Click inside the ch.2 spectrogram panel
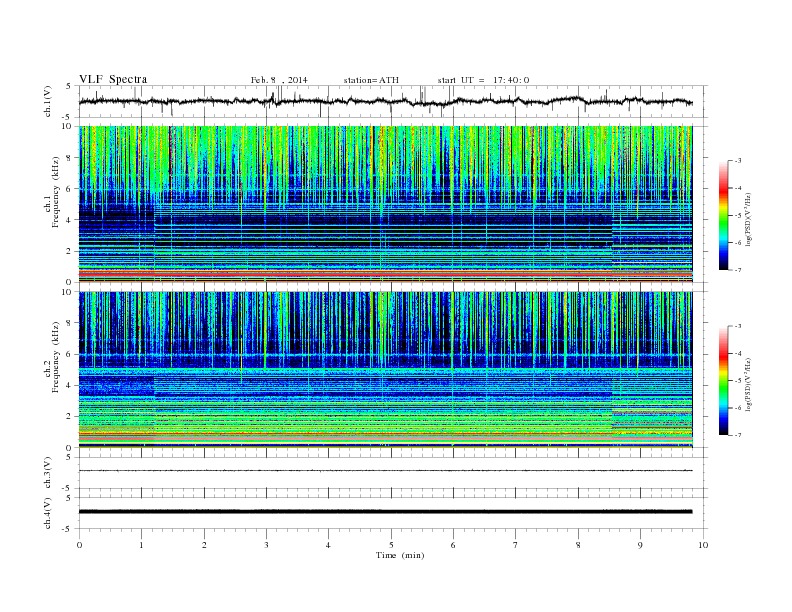792x612 pixels. [386, 369]
